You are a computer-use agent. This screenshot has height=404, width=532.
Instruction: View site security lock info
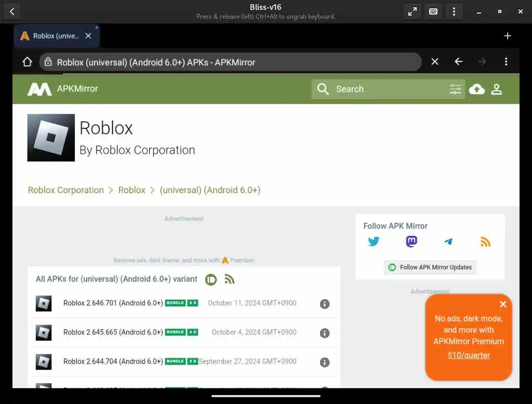pyautogui.click(x=48, y=62)
